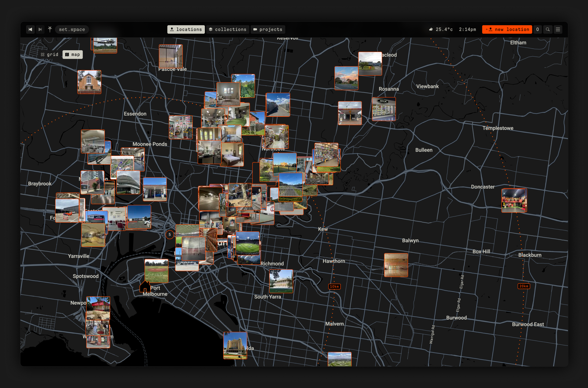This screenshot has width=588, height=388.
Task: Switch to grid view
Action: pos(50,55)
